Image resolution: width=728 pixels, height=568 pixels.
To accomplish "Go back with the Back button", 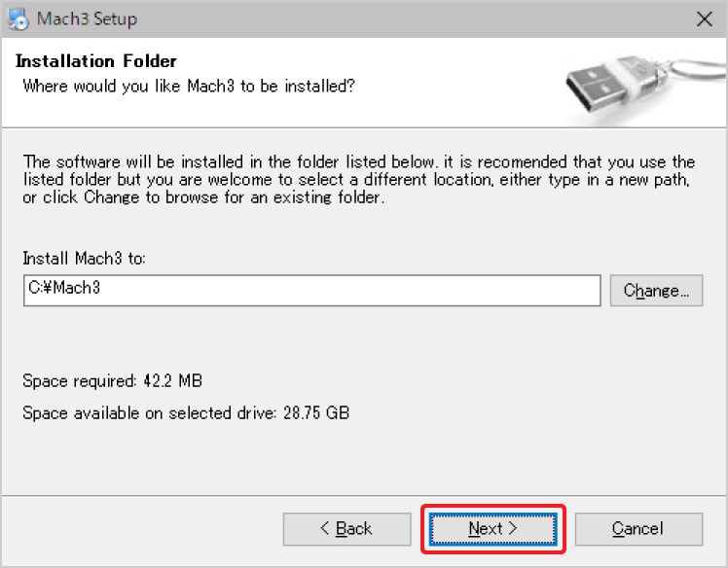I will pos(346,529).
